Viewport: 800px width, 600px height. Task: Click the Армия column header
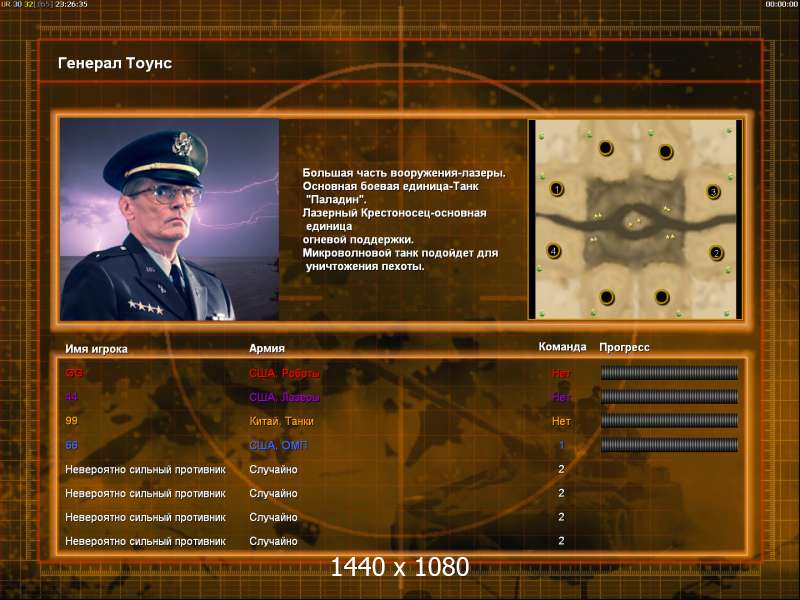267,348
